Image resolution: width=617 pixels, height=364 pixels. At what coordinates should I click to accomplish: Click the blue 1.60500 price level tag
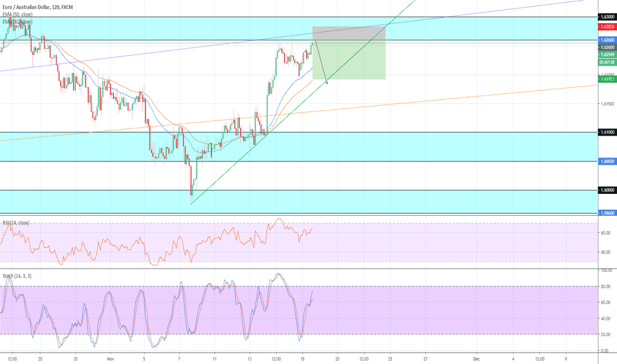pos(606,161)
